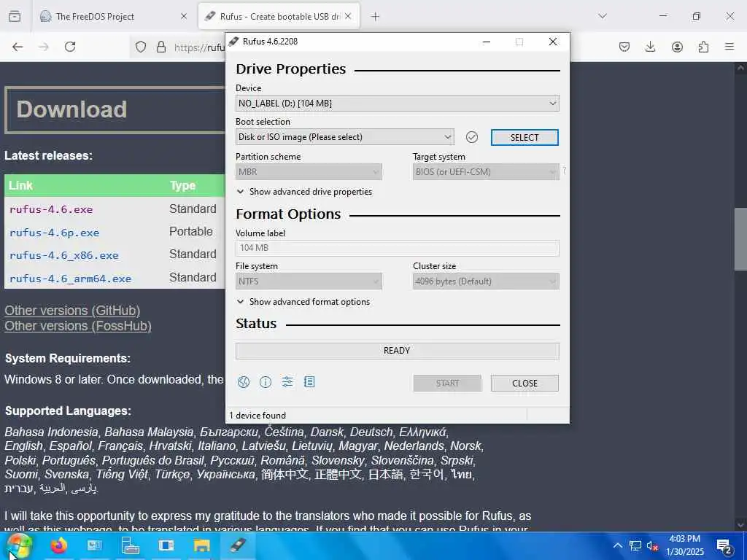The width and height of the screenshot is (747, 560).
Task: Click '1 device found' status bar text
Action: [x=258, y=415]
